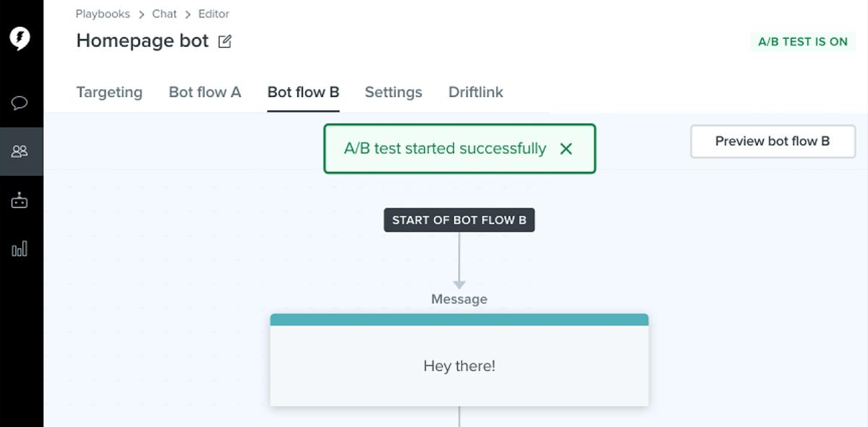Image resolution: width=868 pixels, height=427 pixels.
Task: Select the START OF BOT FLOW B node
Action: click(x=459, y=220)
